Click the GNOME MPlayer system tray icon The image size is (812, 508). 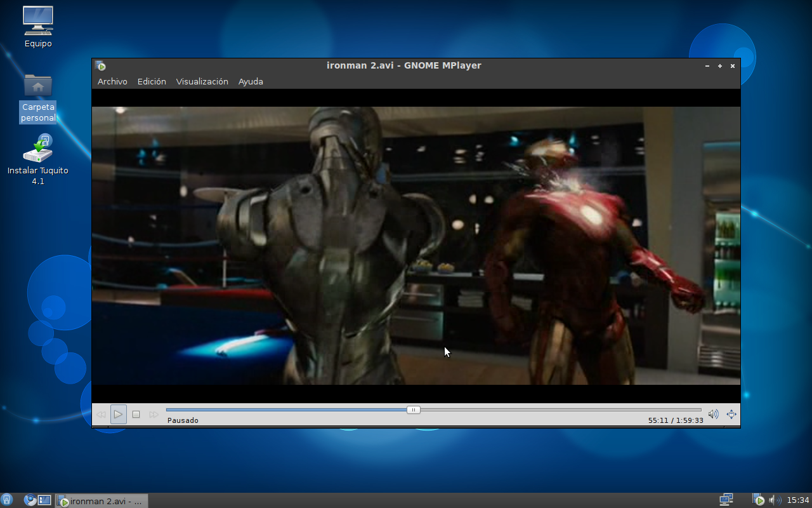[x=758, y=500]
